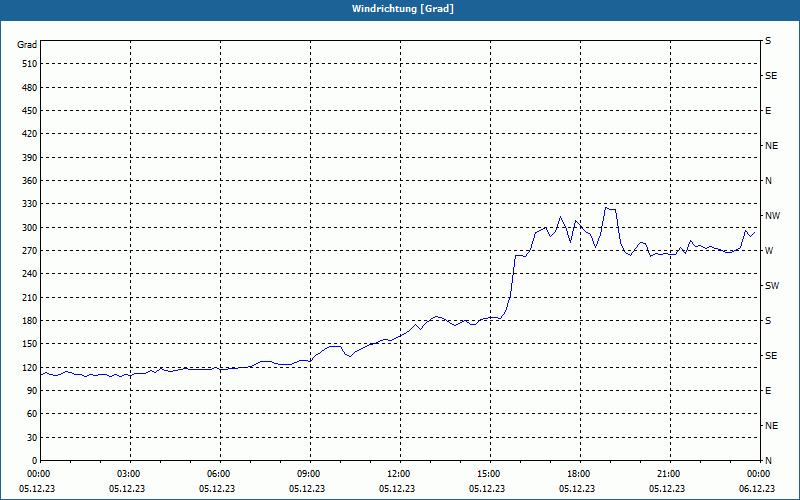The image size is (800, 500).
Task: Select the y-axis value "150"
Action: (30, 344)
